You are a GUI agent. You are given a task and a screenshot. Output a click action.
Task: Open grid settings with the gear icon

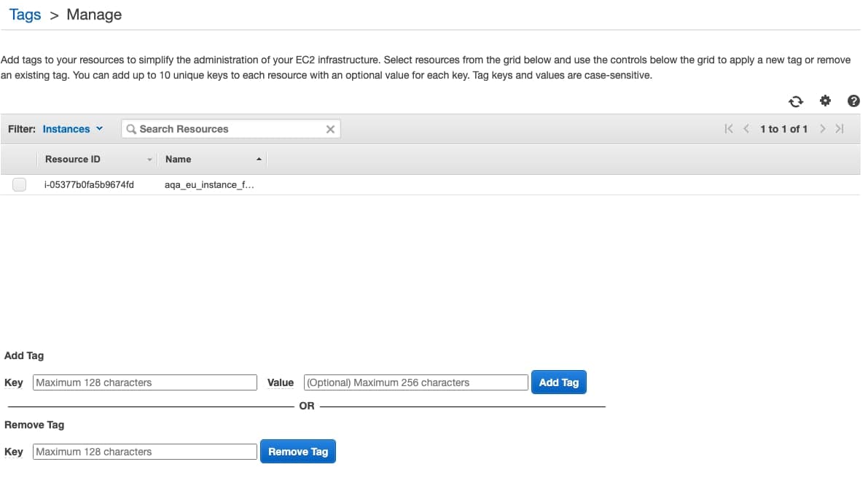[826, 101]
